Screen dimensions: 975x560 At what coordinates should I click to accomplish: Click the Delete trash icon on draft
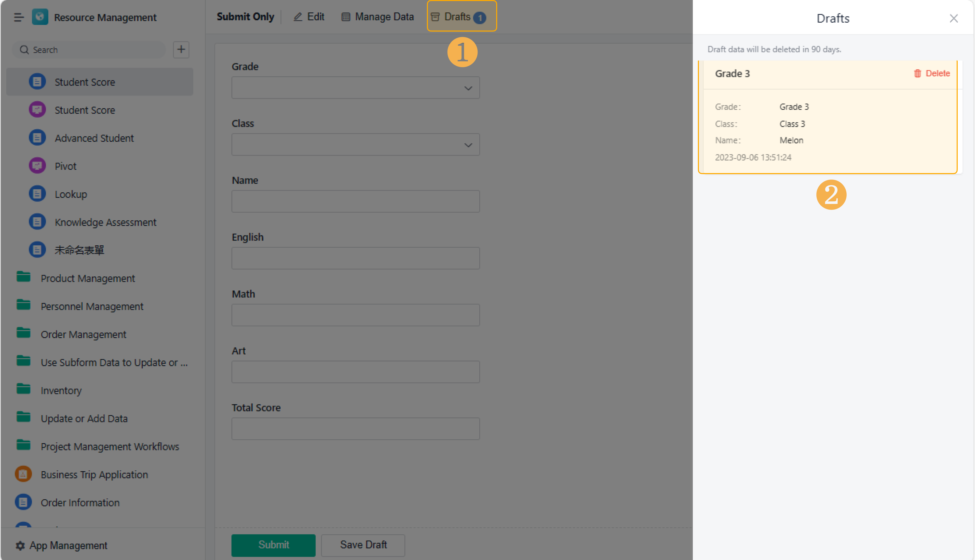point(917,74)
